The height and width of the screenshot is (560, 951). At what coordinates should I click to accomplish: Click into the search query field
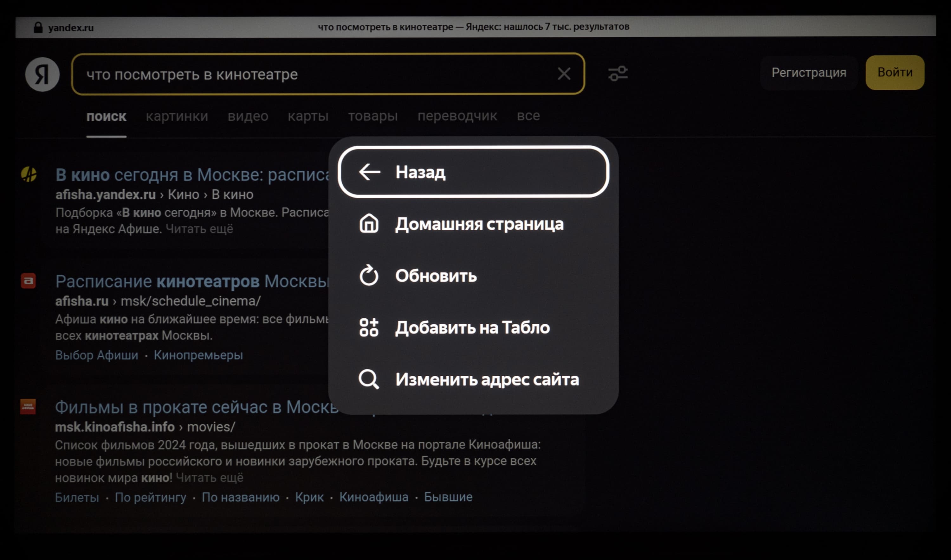pyautogui.click(x=302, y=74)
